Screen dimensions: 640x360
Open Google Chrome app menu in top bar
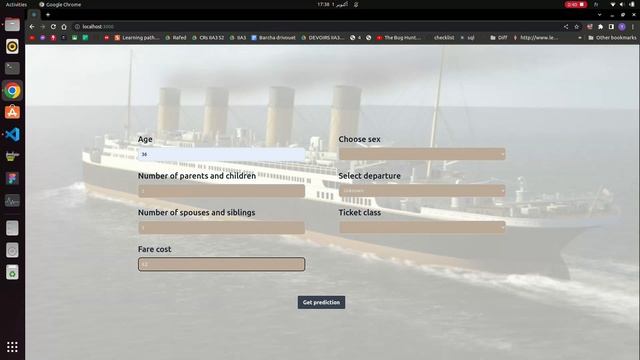pyautogui.click(x=60, y=4)
